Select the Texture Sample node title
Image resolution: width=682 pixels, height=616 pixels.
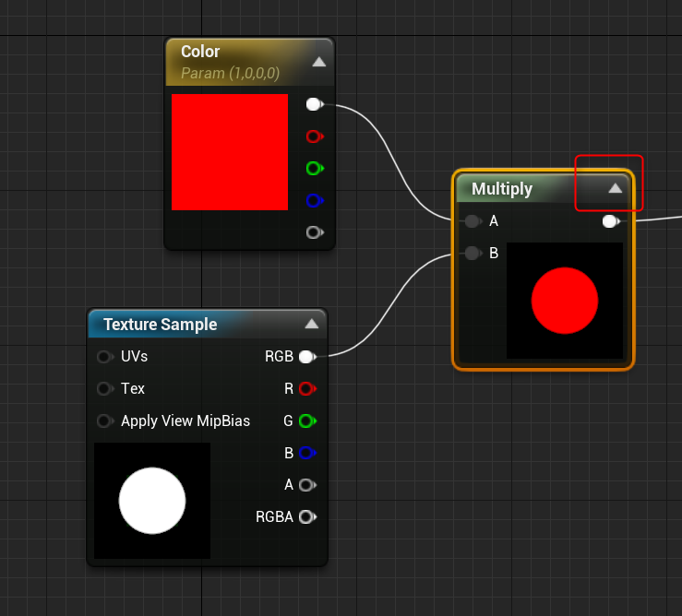click(160, 325)
